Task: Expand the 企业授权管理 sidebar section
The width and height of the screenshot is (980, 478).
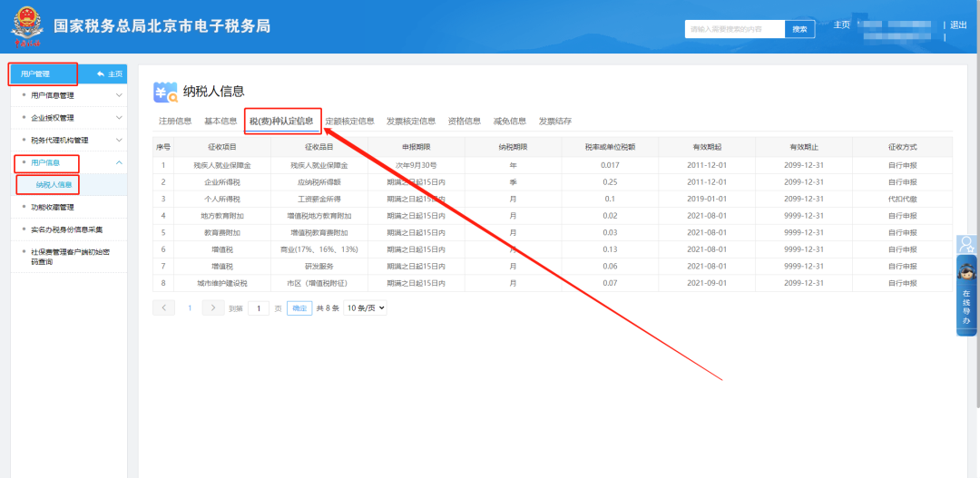Action: [x=118, y=117]
